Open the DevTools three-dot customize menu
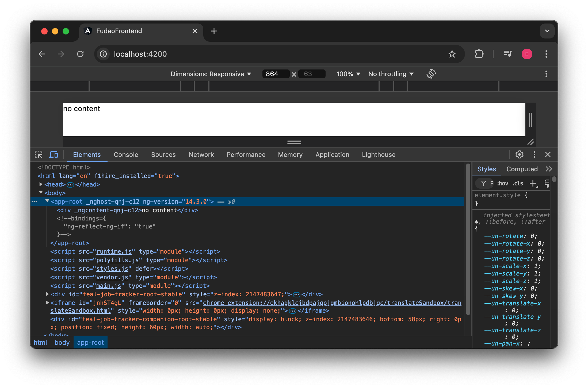 534,154
